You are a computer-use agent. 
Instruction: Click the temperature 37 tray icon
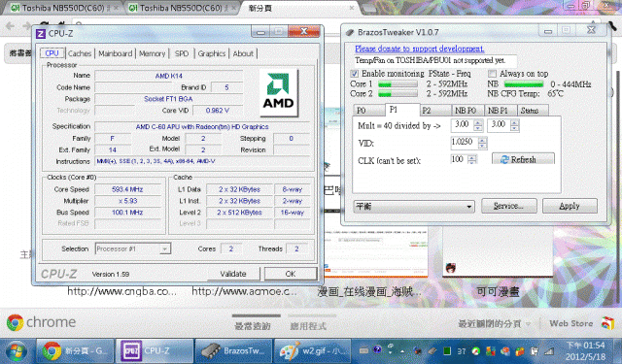[462, 351]
